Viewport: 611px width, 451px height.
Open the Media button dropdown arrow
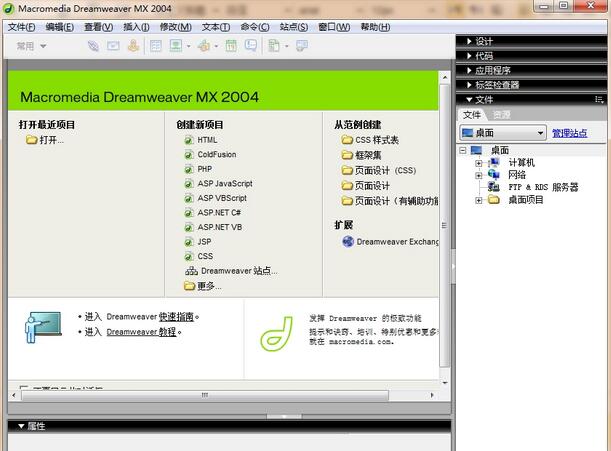point(216,46)
